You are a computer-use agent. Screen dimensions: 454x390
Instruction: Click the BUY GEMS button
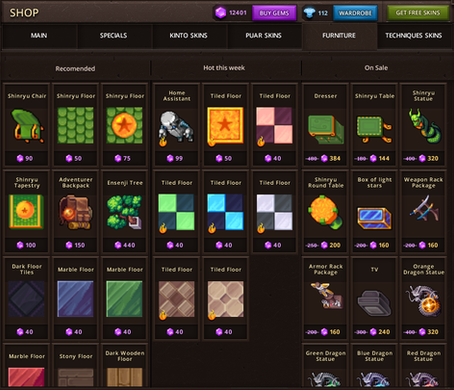pyautogui.click(x=274, y=13)
